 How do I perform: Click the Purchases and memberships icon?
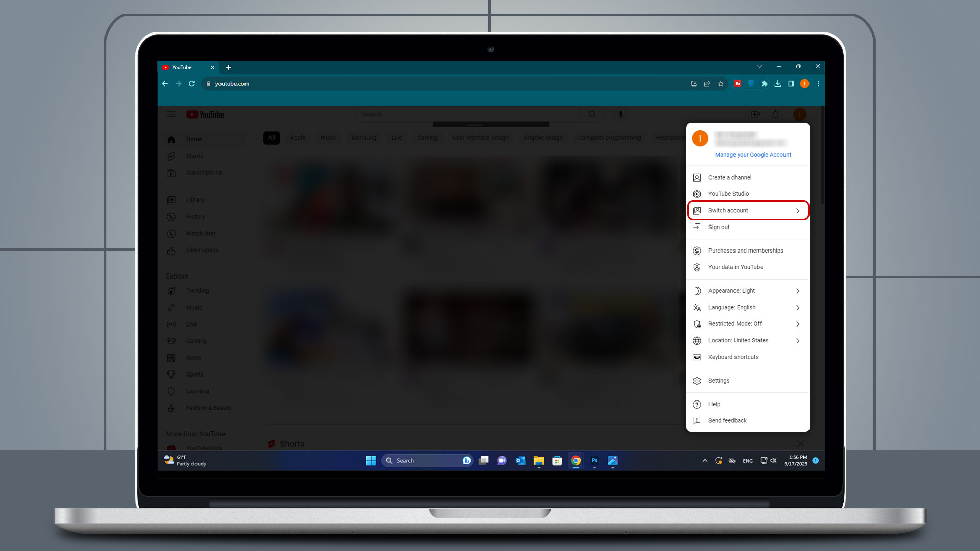tap(697, 251)
